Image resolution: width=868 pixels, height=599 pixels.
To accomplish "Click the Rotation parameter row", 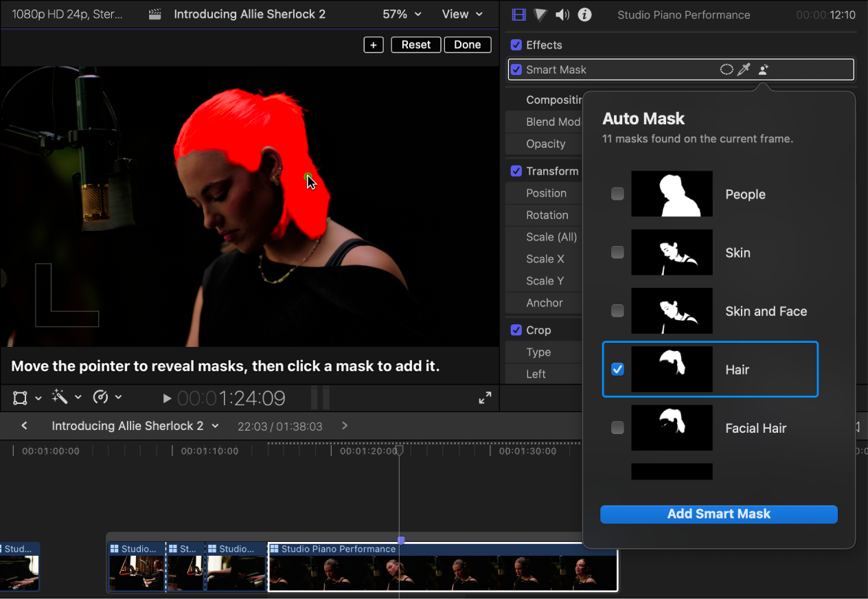I will pyautogui.click(x=544, y=215).
